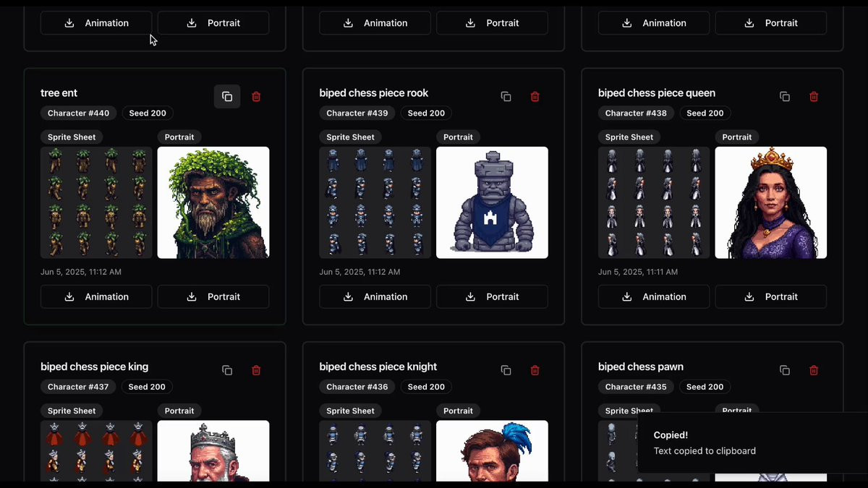Screen dimensions: 868x488
Task: Click the Character #435 badge
Action: (x=636, y=387)
